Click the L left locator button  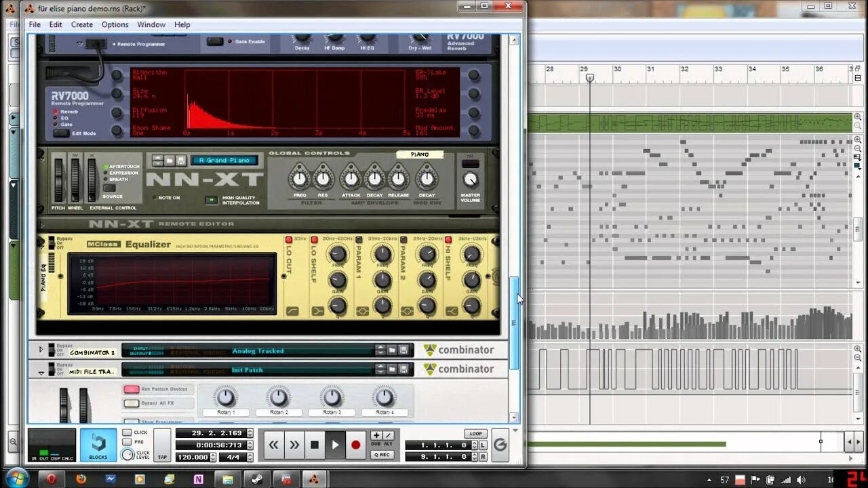point(484,445)
